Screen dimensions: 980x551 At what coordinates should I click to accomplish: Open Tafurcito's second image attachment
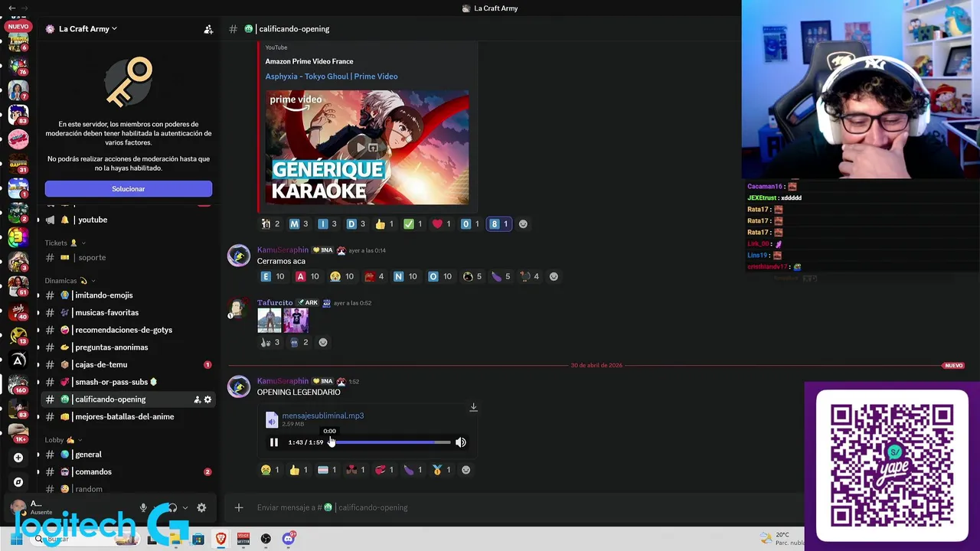pyautogui.click(x=296, y=321)
